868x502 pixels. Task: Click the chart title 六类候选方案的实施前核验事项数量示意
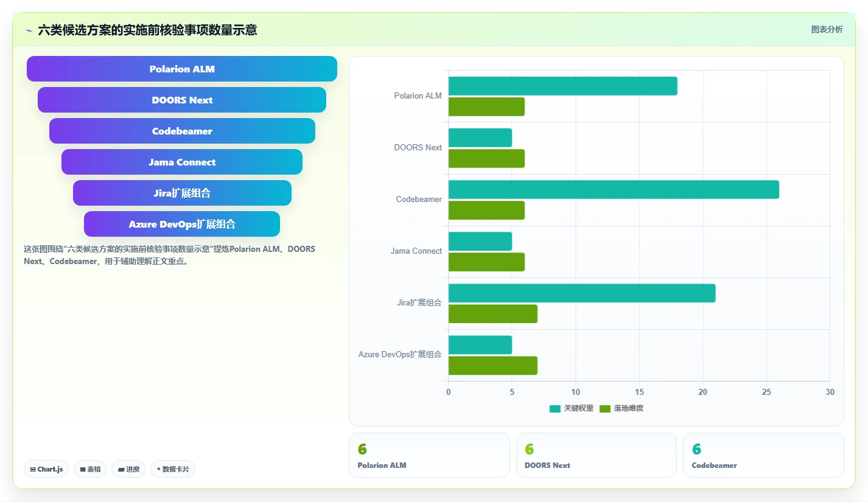(147, 30)
